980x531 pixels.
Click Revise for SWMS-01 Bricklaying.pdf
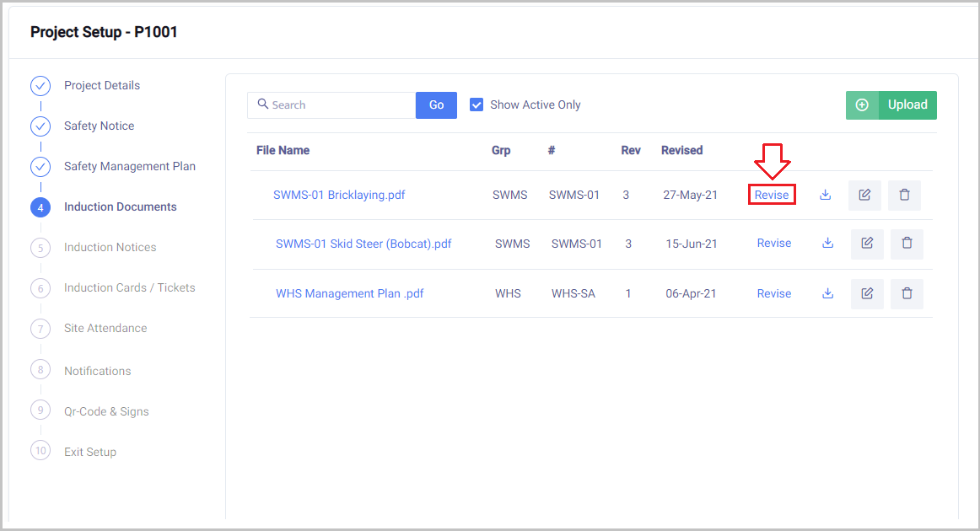pos(772,196)
